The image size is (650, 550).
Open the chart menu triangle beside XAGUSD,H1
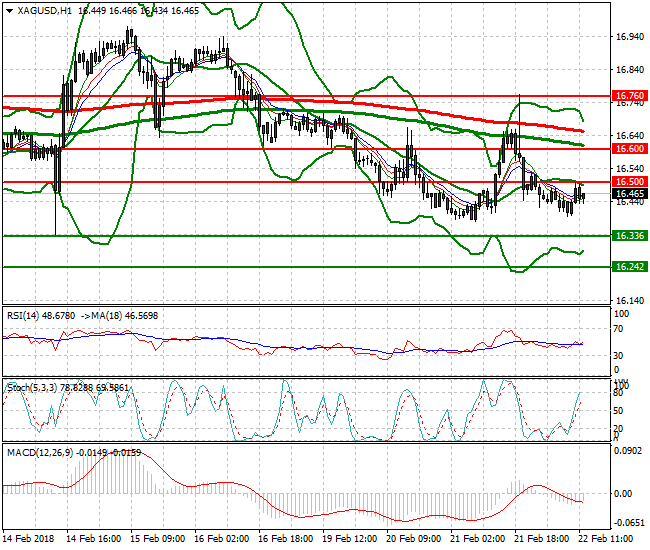10,11
